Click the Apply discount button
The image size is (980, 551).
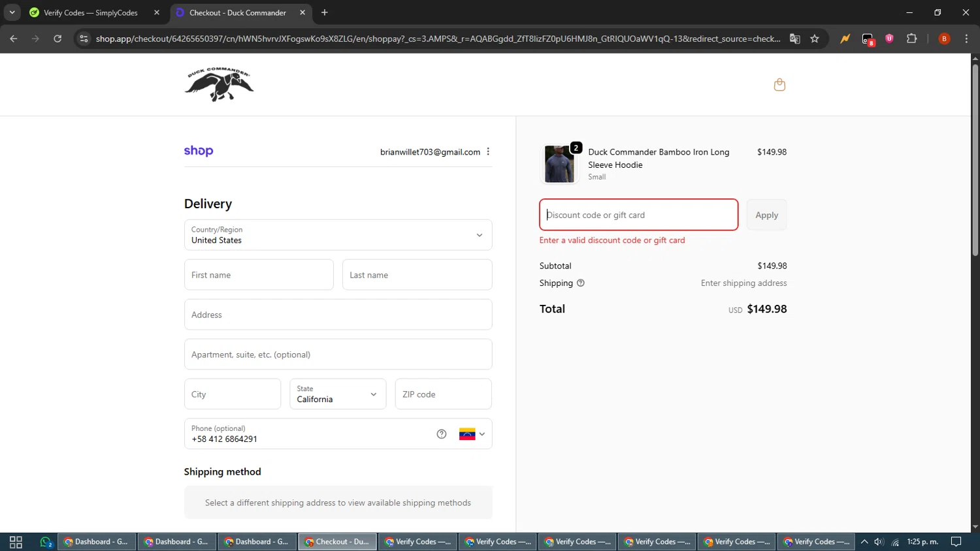[x=766, y=215]
